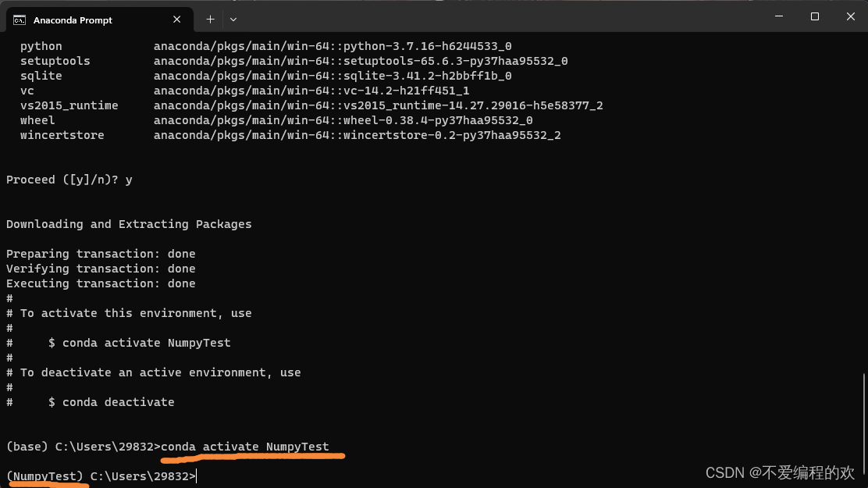The width and height of the screenshot is (868, 488).
Task: Click 'Executing transaction: done' line
Action: [101, 283]
